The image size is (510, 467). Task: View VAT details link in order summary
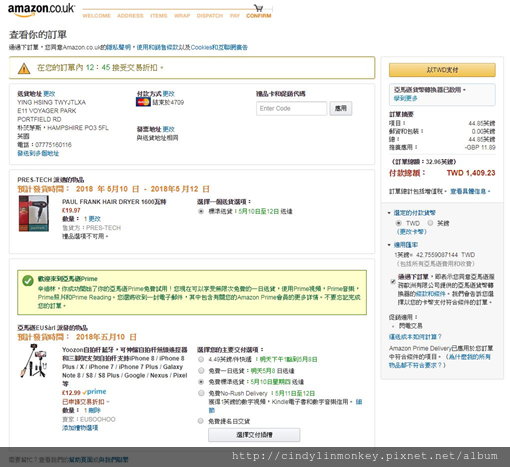(468, 191)
